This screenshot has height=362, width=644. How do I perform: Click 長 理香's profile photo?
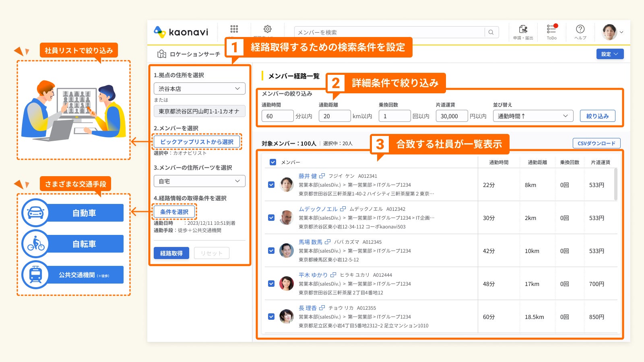[287, 317]
